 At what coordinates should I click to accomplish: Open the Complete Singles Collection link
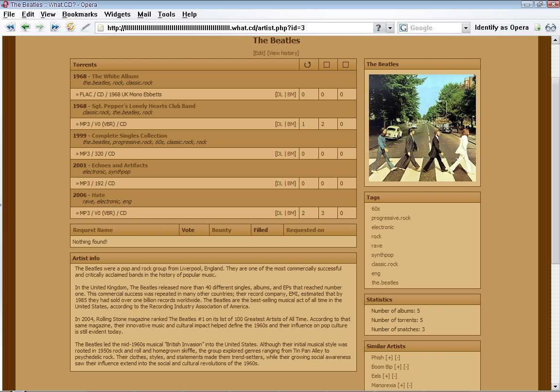coord(129,135)
